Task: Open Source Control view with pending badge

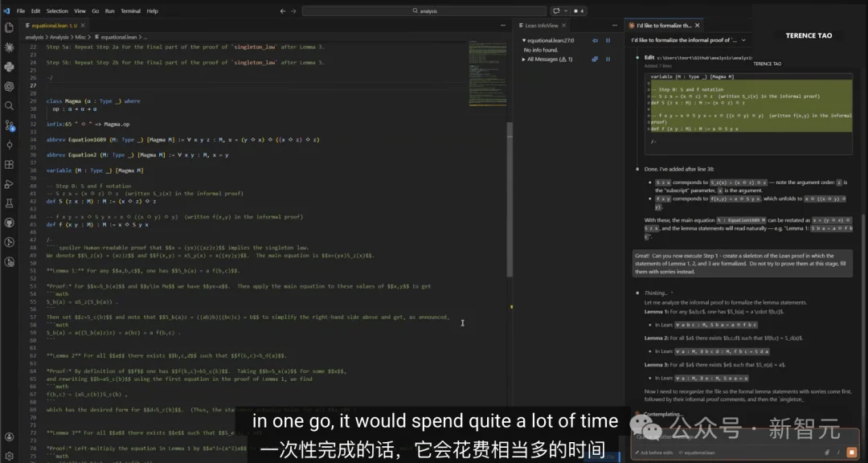Action: pos(9,125)
